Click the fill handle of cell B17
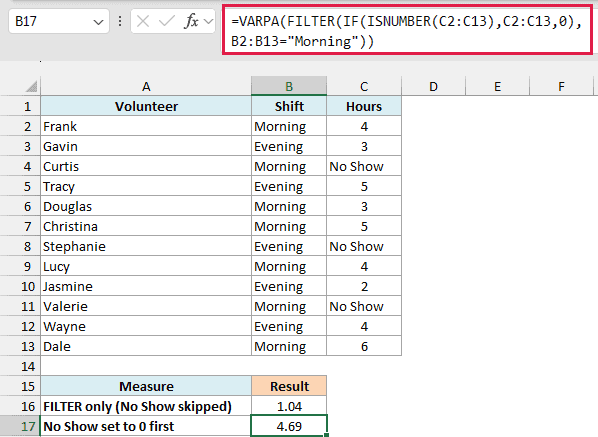 [x=327, y=435]
